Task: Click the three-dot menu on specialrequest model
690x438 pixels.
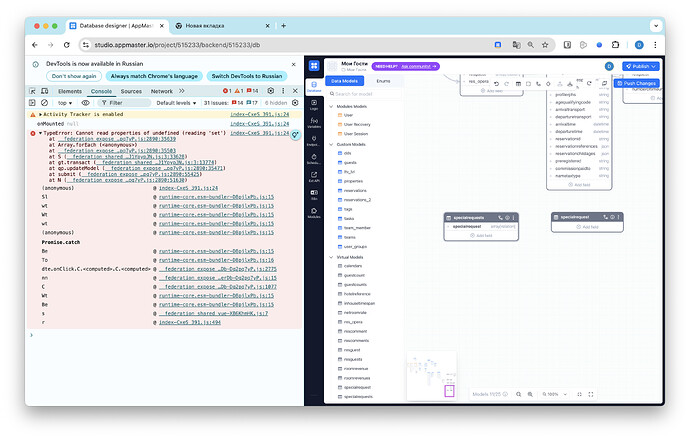Action: click(618, 217)
